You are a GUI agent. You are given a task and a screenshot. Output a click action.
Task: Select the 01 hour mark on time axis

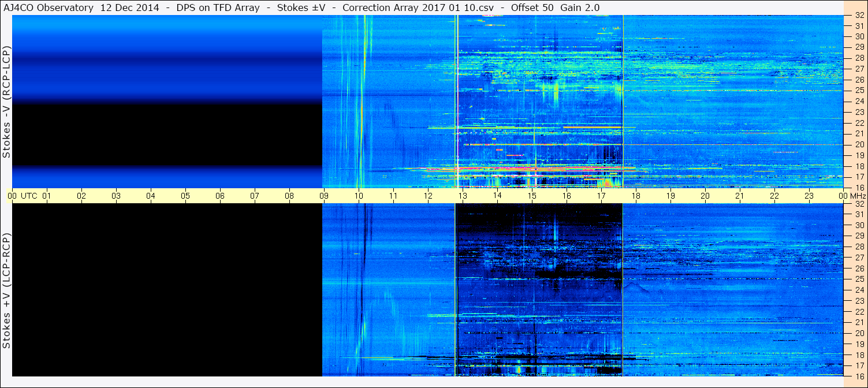pyautogui.click(x=47, y=196)
